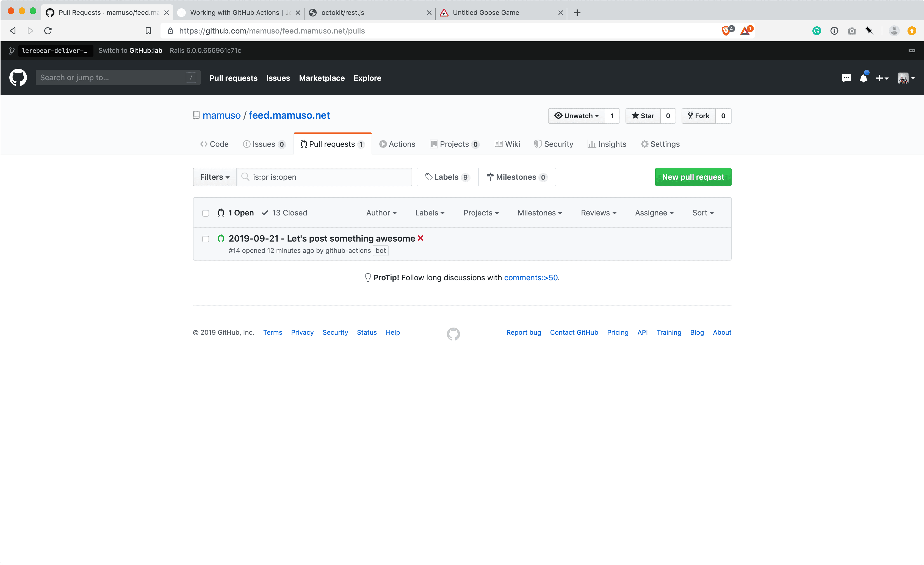
Task: Open the notifications bell
Action: tap(863, 78)
